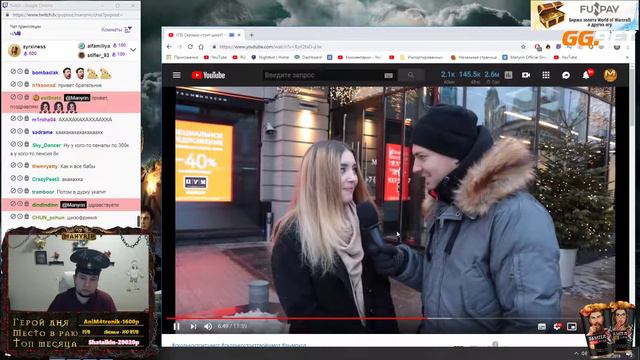
Task: Open bombaclak's chat username
Action: (x=45, y=73)
